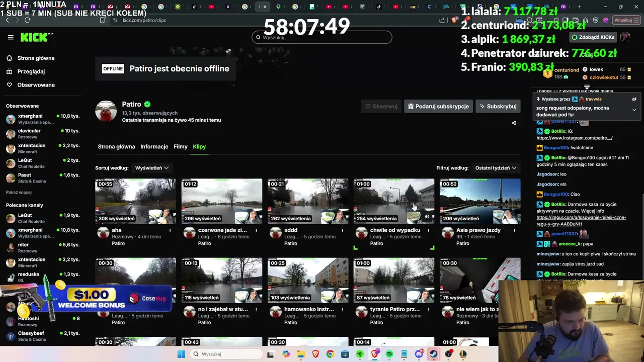Open Steam from the taskbar
The image size is (644, 362).
click(x=433, y=354)
